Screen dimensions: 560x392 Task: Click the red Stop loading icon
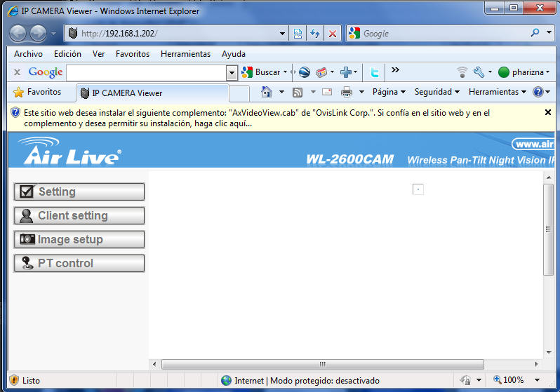pos(333,34)
